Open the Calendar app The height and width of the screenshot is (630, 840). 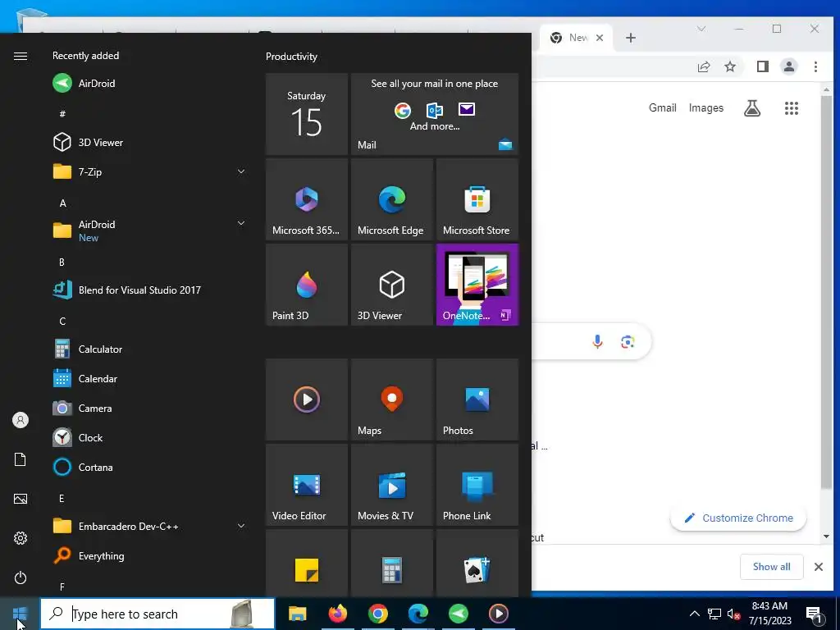click(149, 379)
